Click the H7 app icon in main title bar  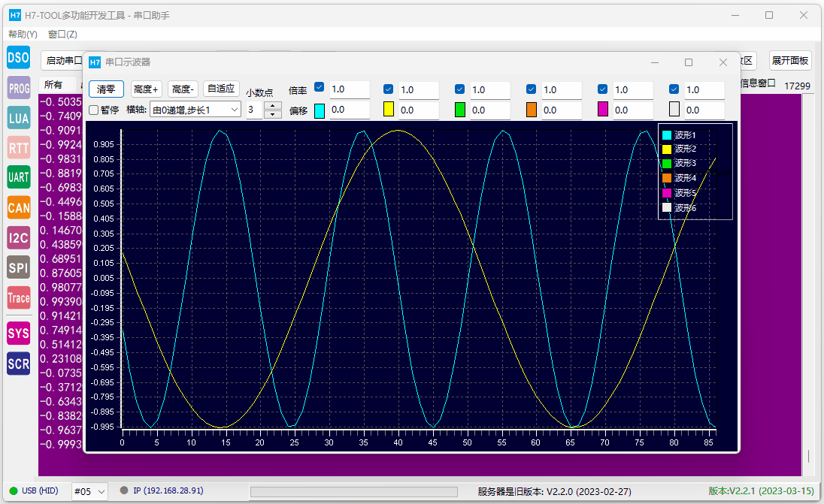(x=15, y=15)
